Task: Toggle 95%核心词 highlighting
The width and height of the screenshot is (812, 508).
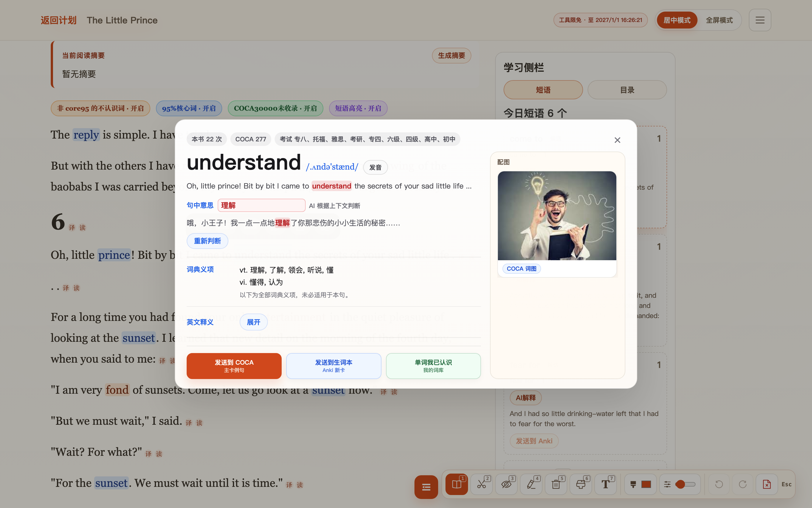Action: point(189,108)
